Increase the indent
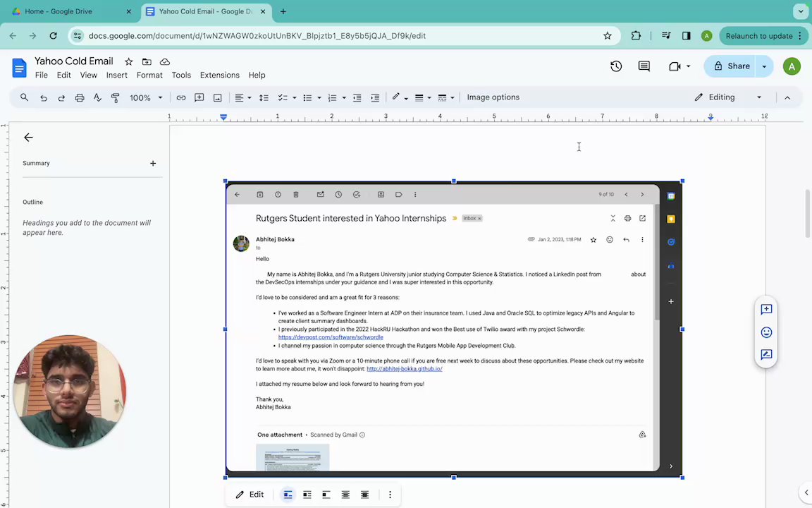The width and height of the screenshot is (812, 508). pyautogui.click(x=375, y=97)
